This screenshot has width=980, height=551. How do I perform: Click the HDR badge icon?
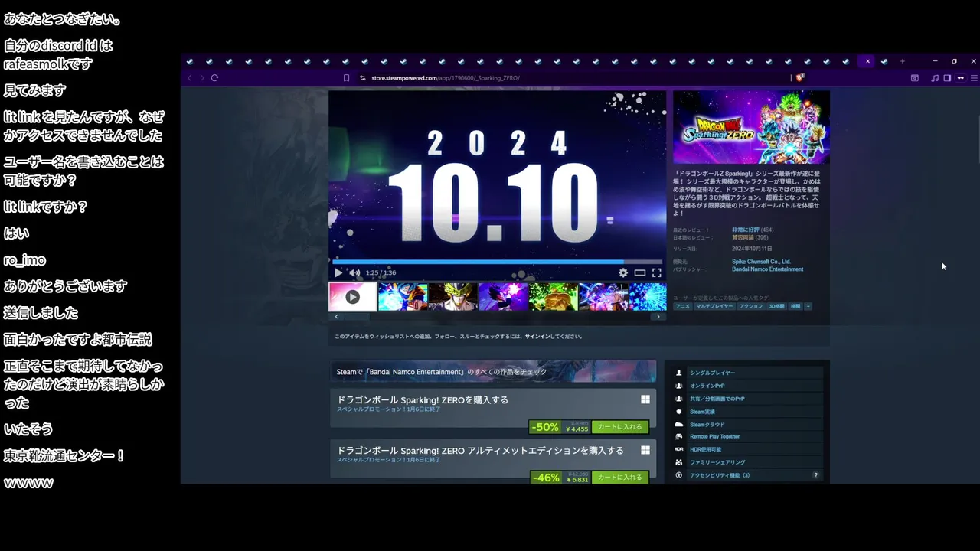click(679, 449)
